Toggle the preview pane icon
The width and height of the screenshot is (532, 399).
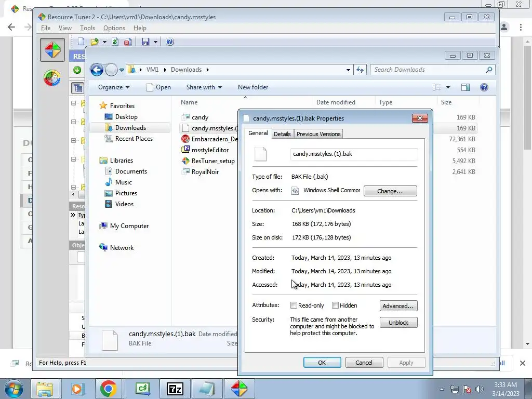[465, 87]
